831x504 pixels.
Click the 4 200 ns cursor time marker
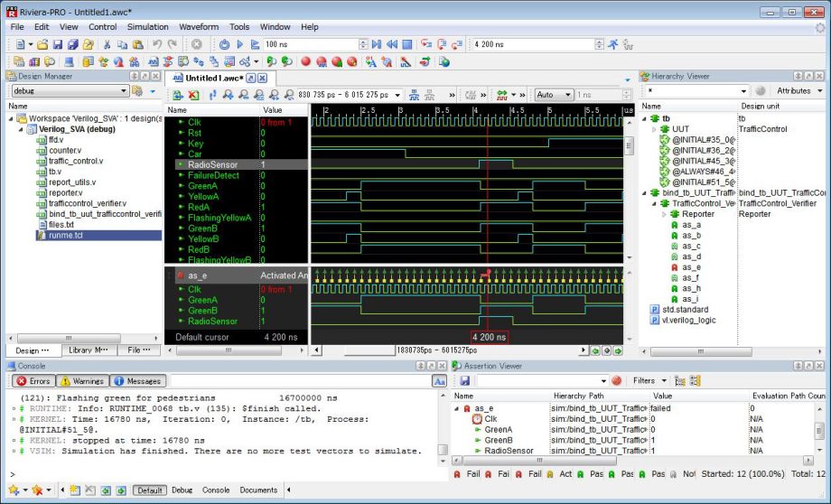[x=490, y=337]
